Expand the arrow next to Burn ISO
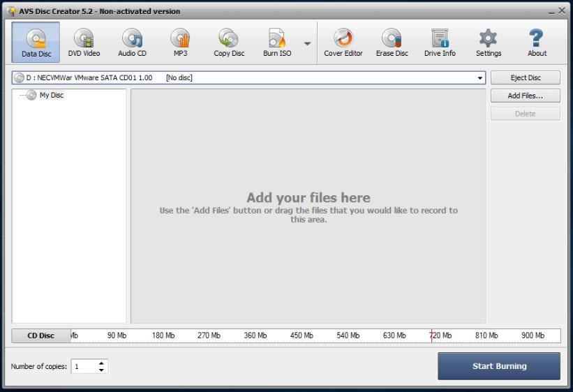Viewport: 573px width, 392px height. tap(307, 43)
